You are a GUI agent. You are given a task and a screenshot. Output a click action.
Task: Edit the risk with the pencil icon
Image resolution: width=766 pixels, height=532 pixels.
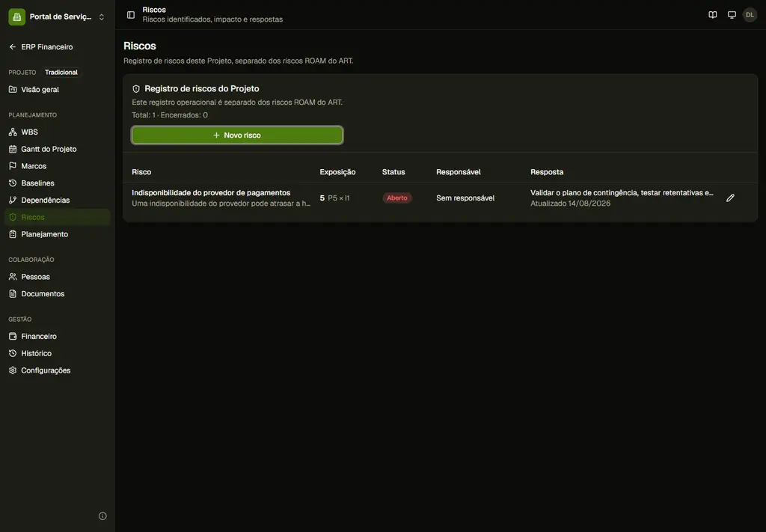(730, 198)
